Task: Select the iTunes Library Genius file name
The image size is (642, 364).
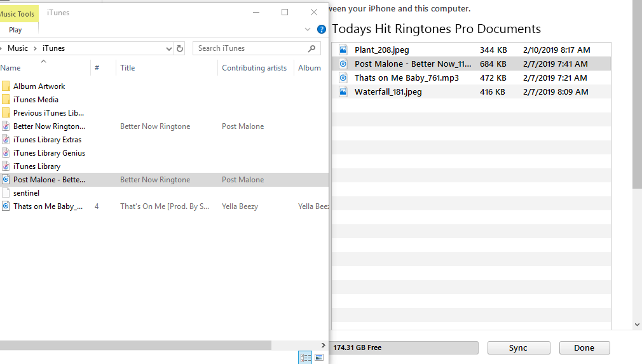Action: [49, 153]
